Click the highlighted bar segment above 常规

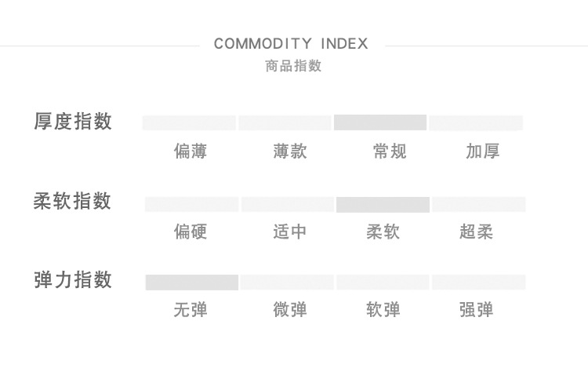pyautogui.click(x=380, y=122)
